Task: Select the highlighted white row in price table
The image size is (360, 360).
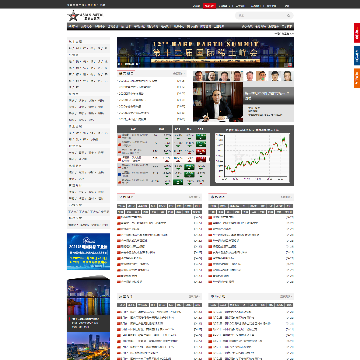Action: tap(163, 159)
